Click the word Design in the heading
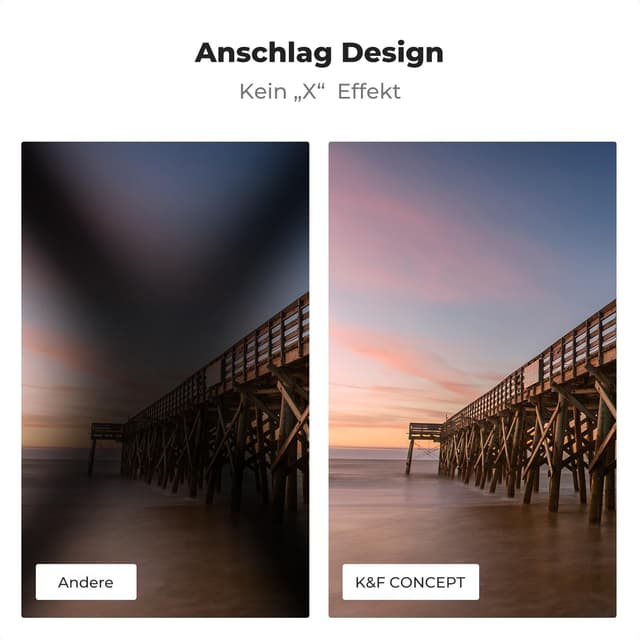The width and height of the screenshot is (640, 640). 392,53
